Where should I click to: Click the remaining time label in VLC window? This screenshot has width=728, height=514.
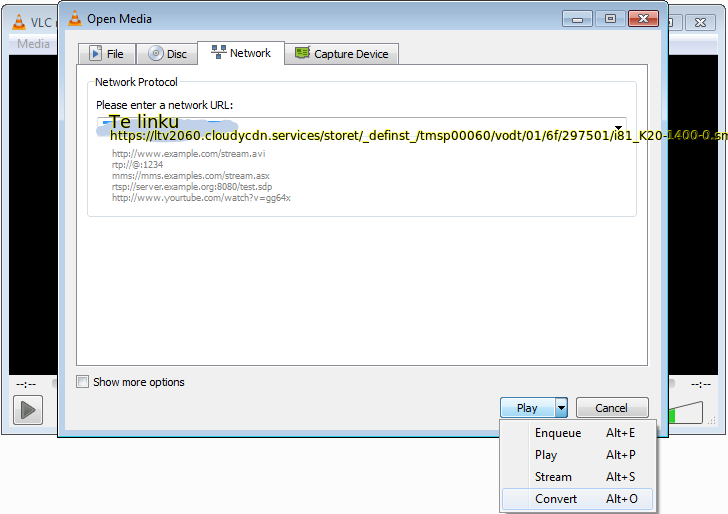701,384
